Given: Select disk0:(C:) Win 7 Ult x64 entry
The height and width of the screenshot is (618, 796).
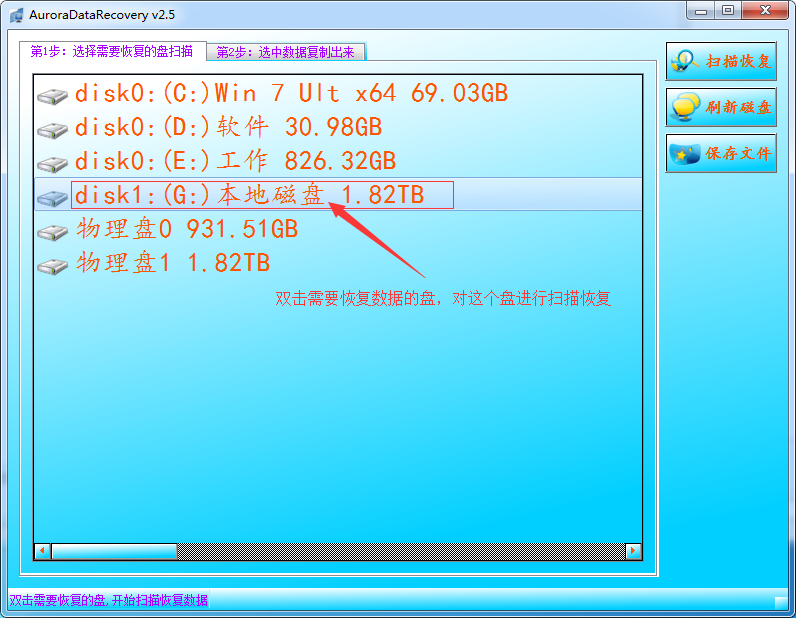Looking at the screenshot, I should (x=292, y=93).
